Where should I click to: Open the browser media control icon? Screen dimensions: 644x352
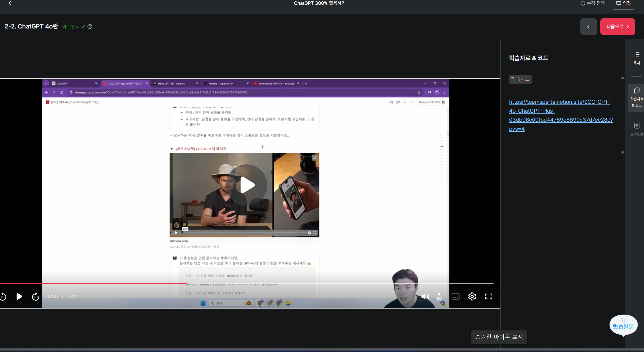[429, 93]
